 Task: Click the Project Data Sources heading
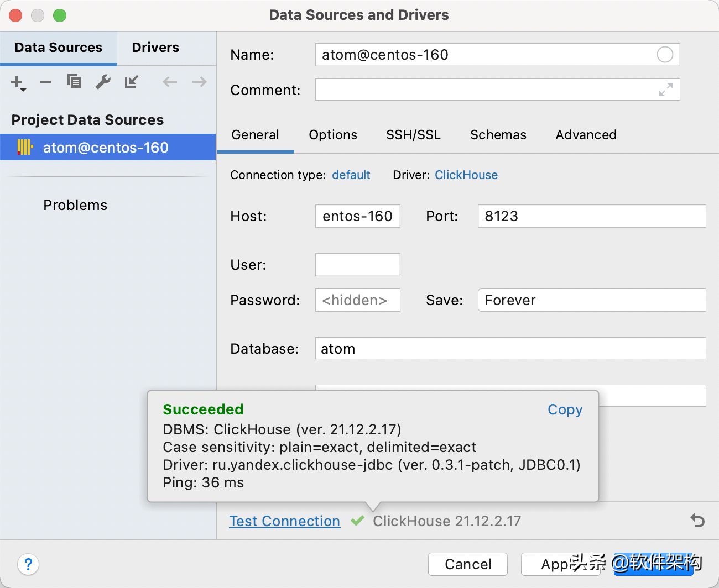[87, 120]
